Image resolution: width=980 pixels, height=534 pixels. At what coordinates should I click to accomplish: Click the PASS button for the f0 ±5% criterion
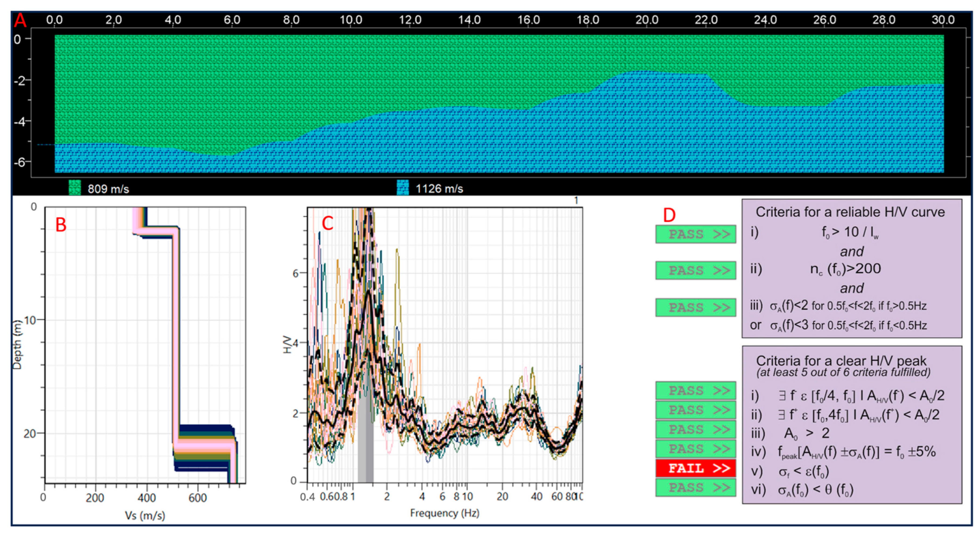click(x=695, y=449)
